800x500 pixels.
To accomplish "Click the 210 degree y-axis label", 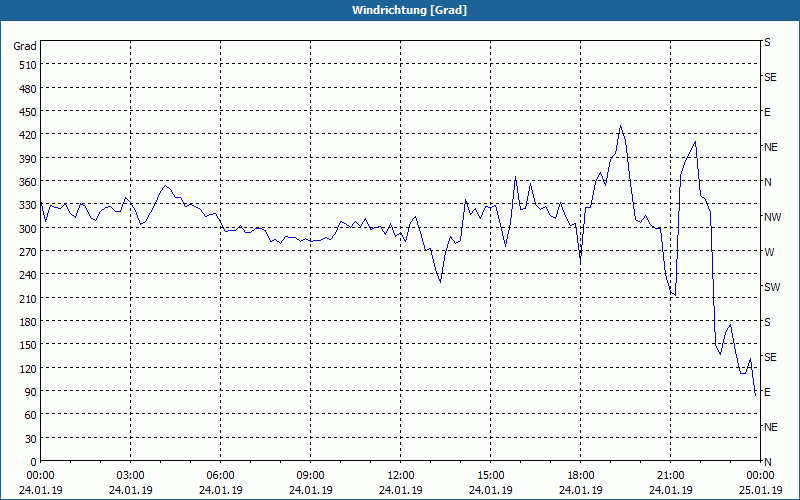I will [28, 298].
